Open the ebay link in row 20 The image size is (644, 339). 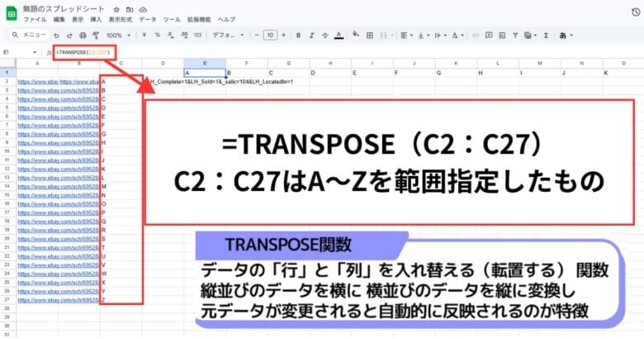tap(58, 239)
